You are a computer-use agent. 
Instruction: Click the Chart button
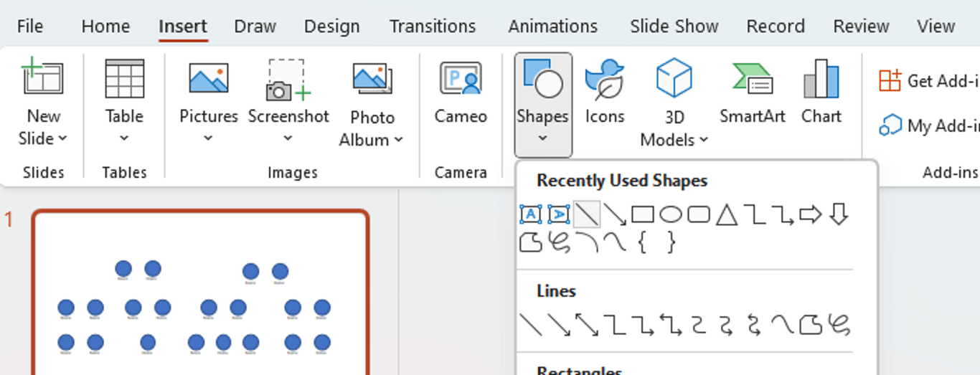point(821,93)
